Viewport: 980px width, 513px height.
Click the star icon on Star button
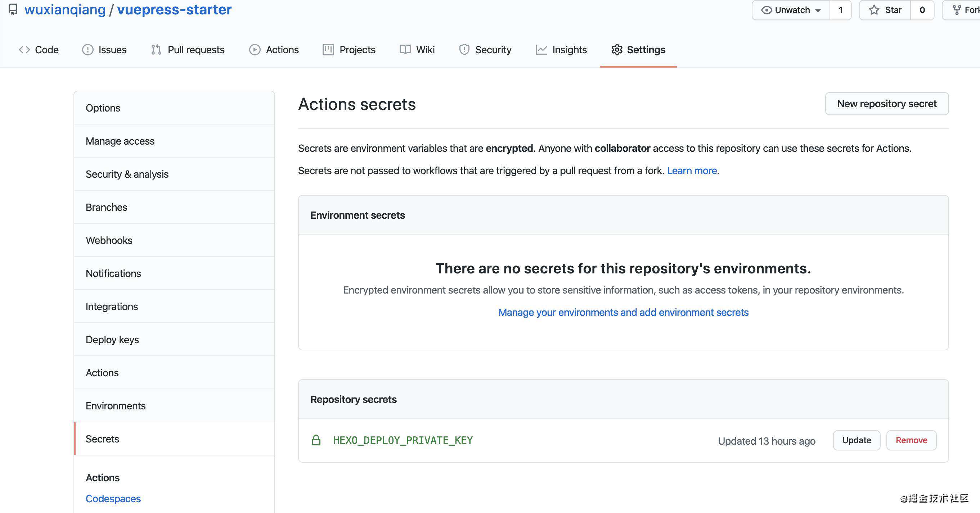[x=874, y=10]
